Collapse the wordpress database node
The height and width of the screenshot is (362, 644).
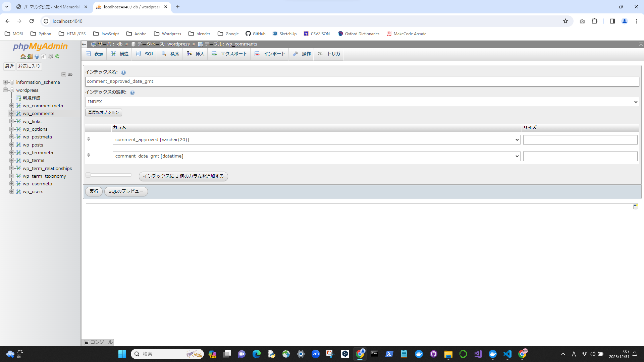(x=5, y=90)
